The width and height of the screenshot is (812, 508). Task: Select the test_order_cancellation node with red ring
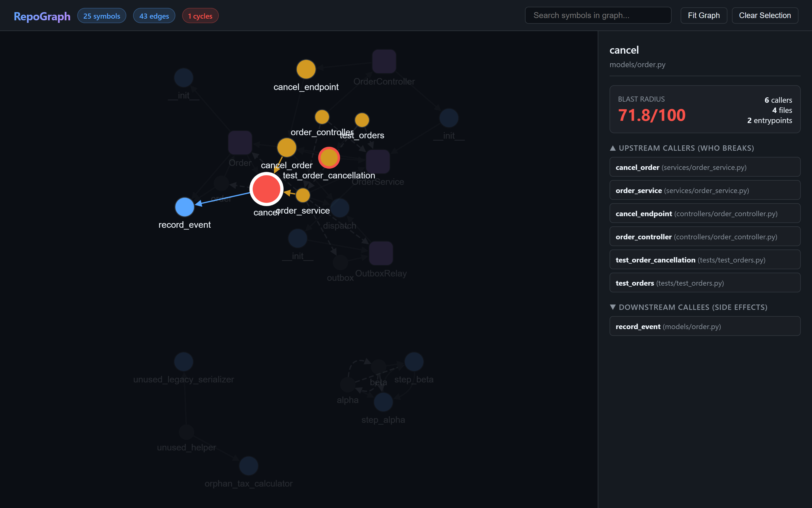(x=329, y=157)
